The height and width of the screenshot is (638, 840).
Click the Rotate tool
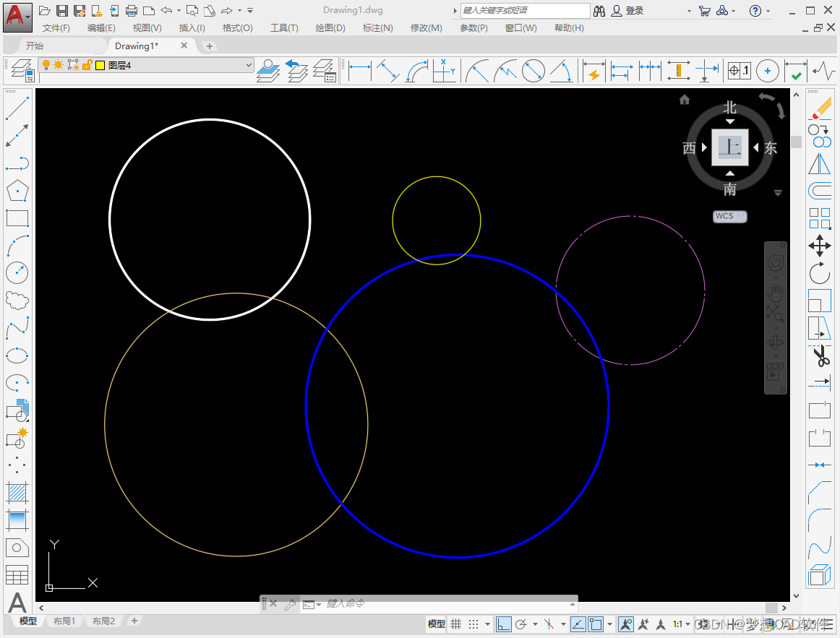(820, 273)
